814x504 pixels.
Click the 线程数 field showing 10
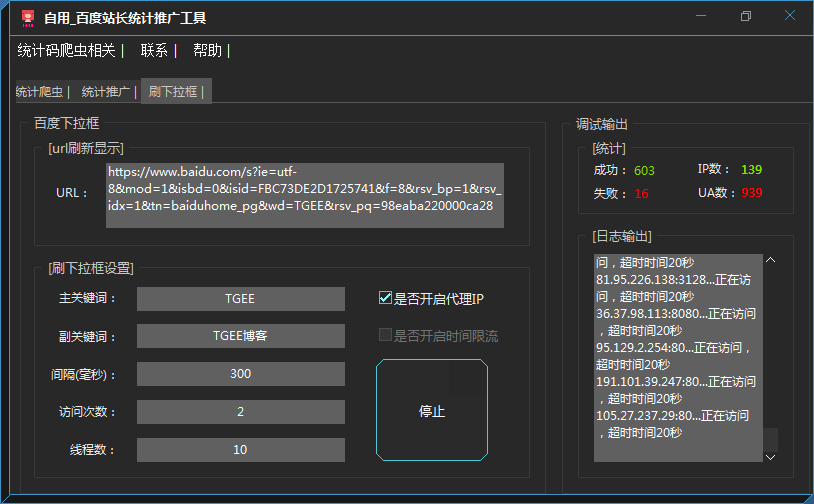point(240,449)
